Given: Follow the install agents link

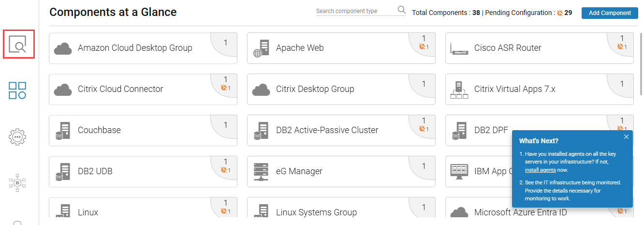Looking at the screenshot, I should (540, 170).
